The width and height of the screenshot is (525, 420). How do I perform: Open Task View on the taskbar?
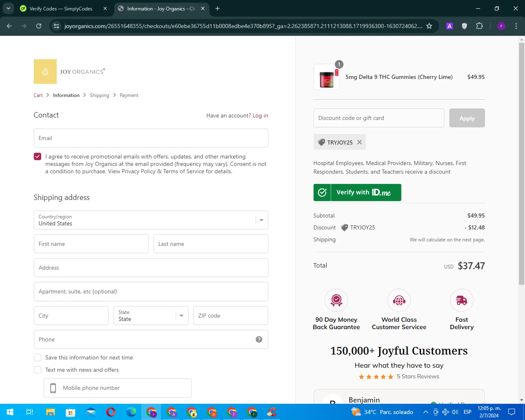click(x=30, y=412)
